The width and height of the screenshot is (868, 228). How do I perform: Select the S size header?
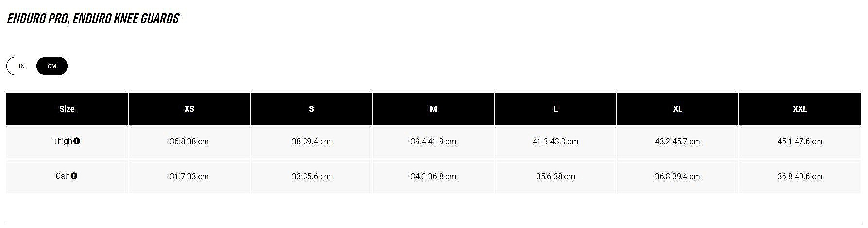311,109
